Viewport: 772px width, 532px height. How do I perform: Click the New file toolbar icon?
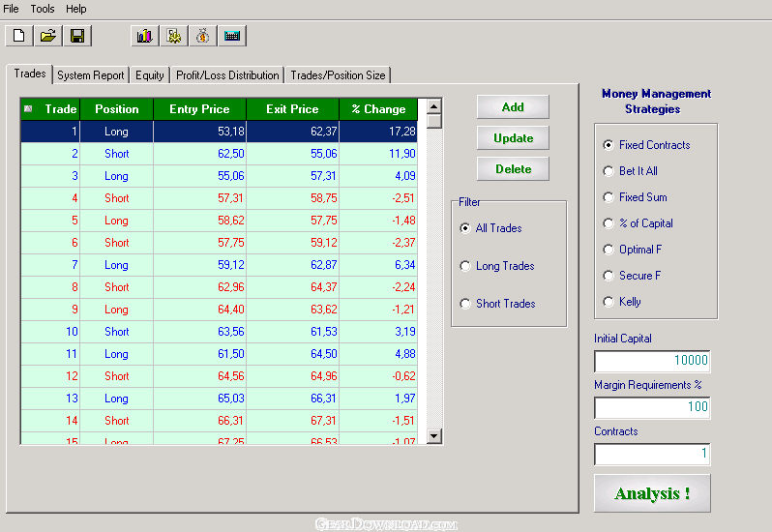(x=19, y=36)
